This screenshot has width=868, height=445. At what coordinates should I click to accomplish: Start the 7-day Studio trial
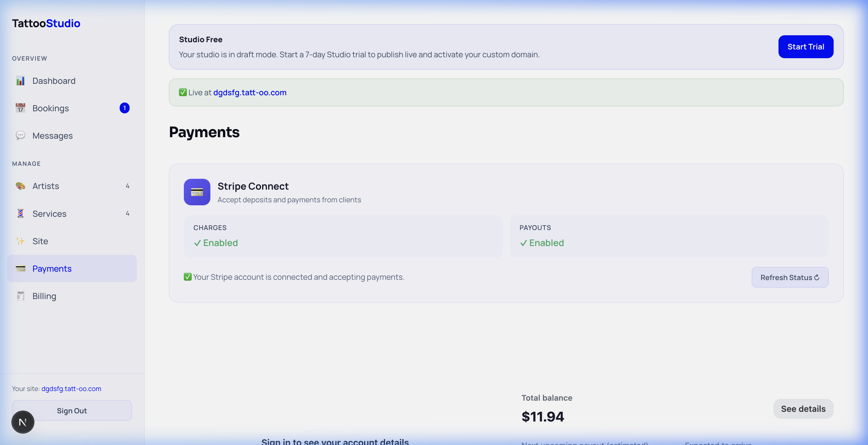[806, 46]
